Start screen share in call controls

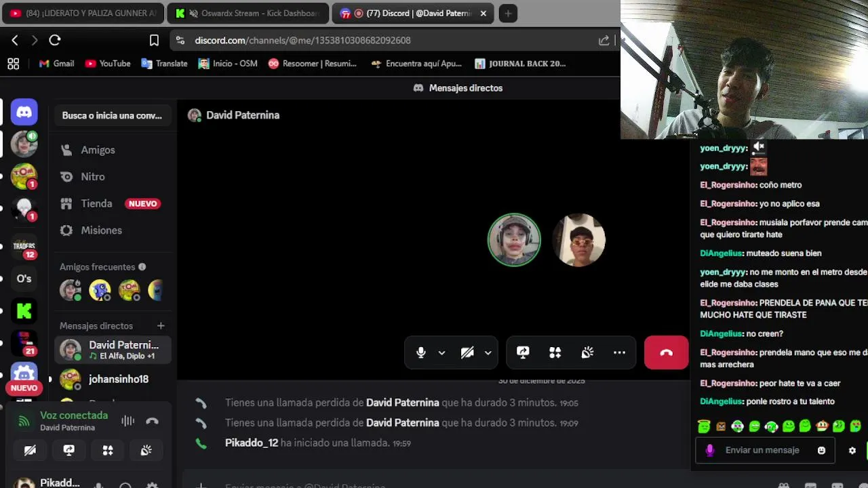[x=523, y=352]
